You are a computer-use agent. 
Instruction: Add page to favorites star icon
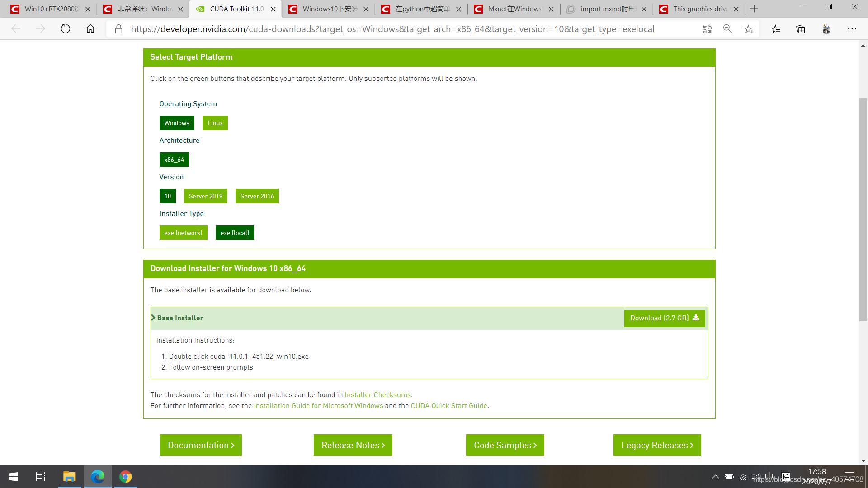[748, 29]
